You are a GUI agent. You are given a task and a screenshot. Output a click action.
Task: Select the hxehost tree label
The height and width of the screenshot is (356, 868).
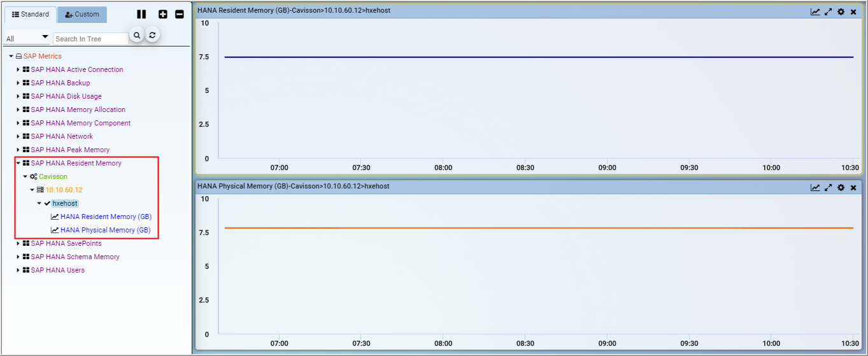click(x=65, y=203)
